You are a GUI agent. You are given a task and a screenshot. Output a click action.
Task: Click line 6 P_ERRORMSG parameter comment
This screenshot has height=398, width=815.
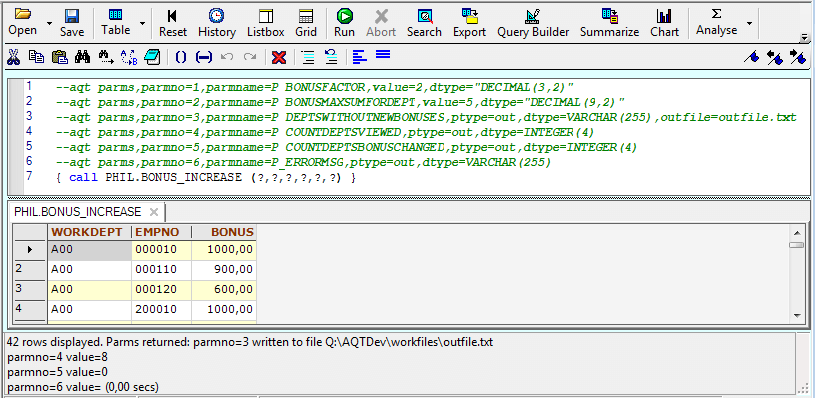pos(304,163)
